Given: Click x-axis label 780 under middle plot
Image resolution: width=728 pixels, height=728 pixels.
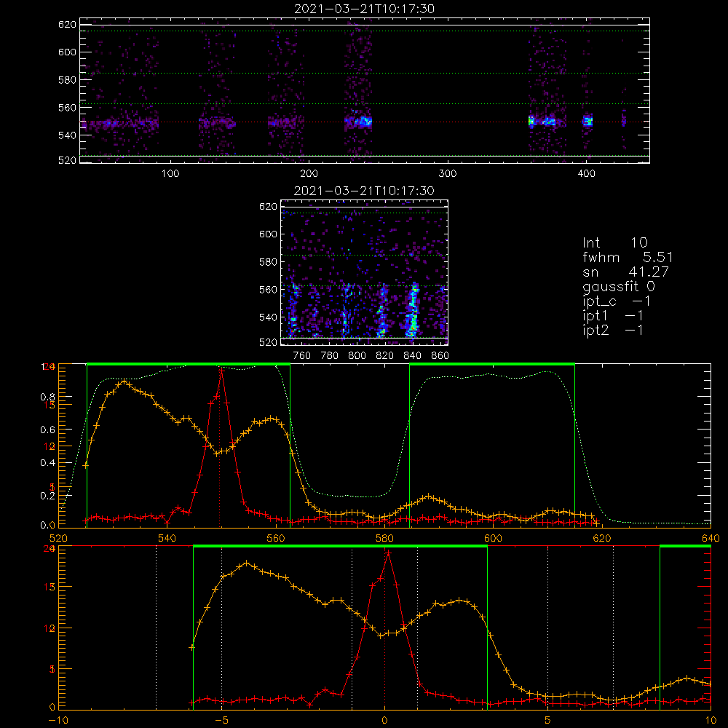Looking at the screenshot, I should (330, 356).
